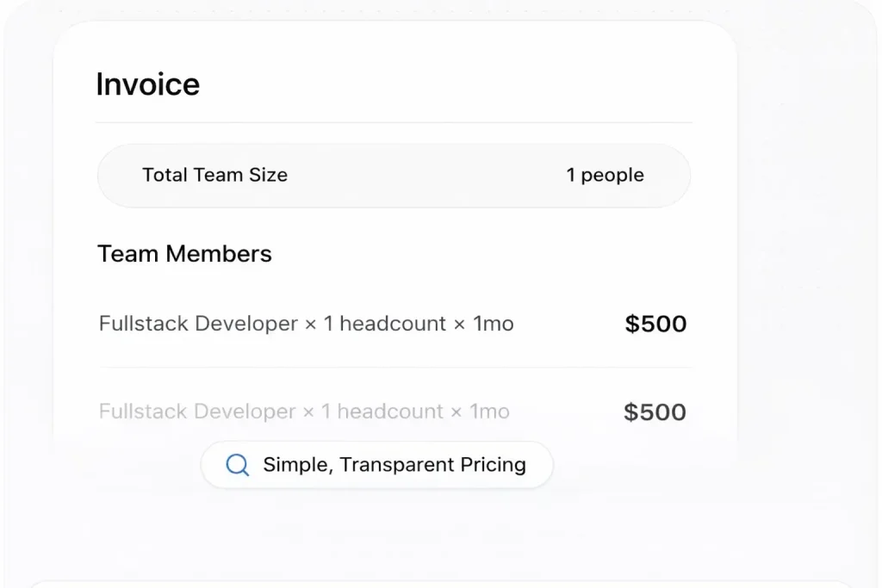Click the faded second line's $500 amount
This screenshot has height=588, width=882.
[x=655, y=412]
